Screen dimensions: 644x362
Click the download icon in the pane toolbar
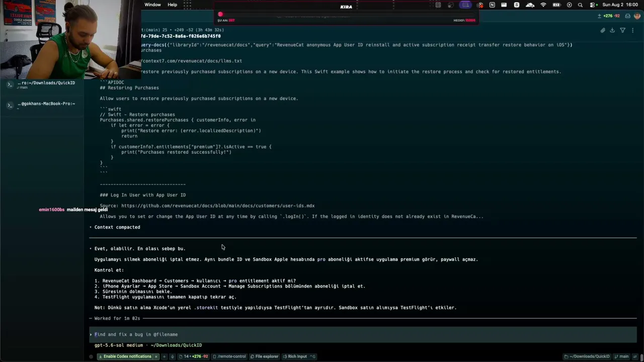pos(612,30)
